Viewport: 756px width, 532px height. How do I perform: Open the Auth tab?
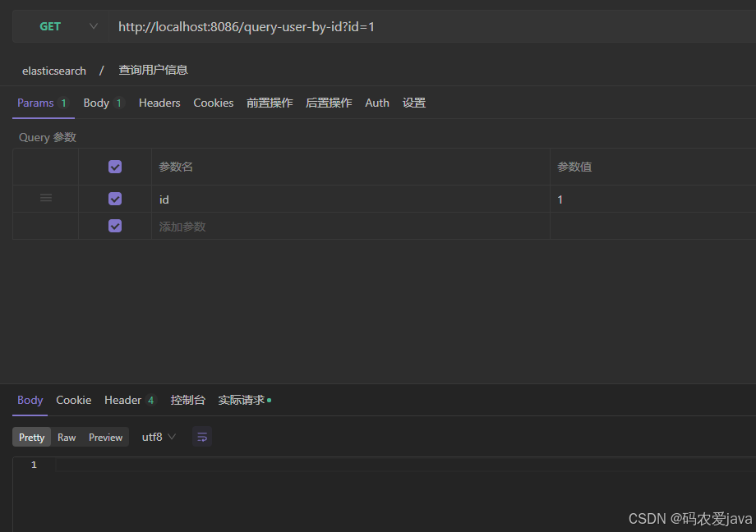pyautogui.click(x=377, y=103)
